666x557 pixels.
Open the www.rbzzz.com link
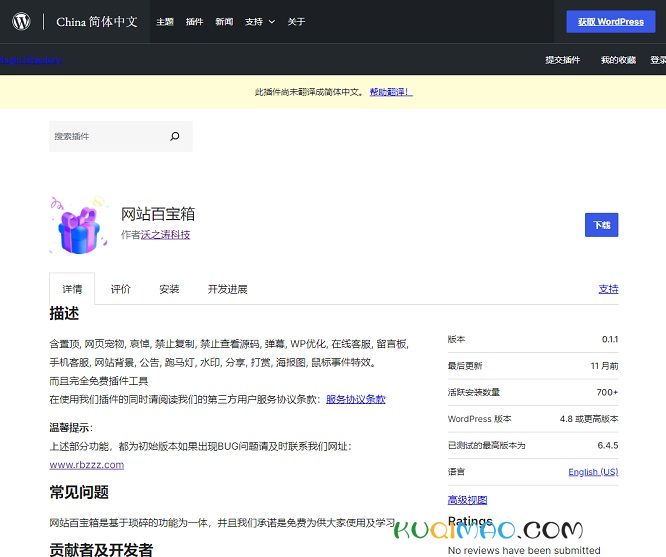click(87, 464)
